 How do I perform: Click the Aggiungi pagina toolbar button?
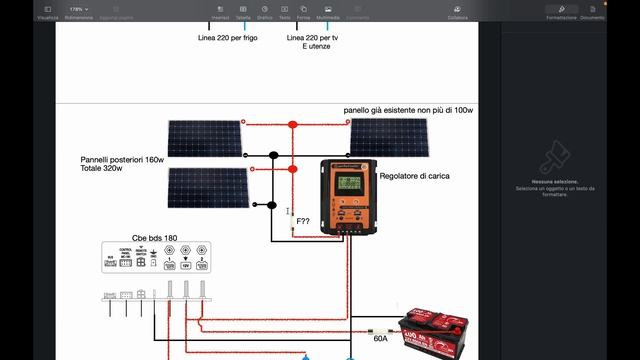tap(116, 12)
